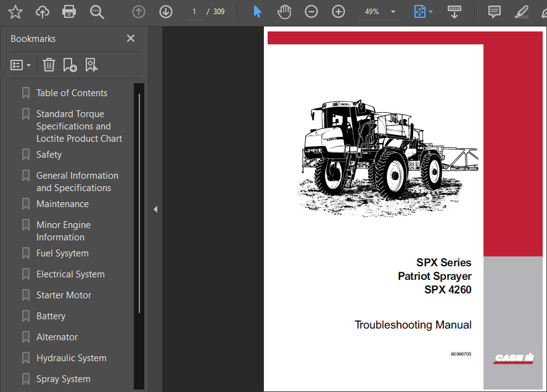Screen dimensions: 547x392
Task: Open the find text magnifier tool
Action: [x=97, y=12]
